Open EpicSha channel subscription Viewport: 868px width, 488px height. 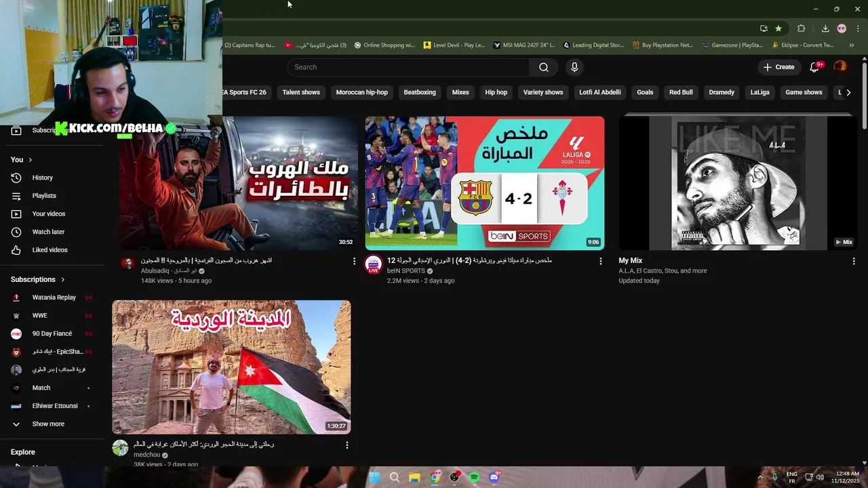(58, 352)
